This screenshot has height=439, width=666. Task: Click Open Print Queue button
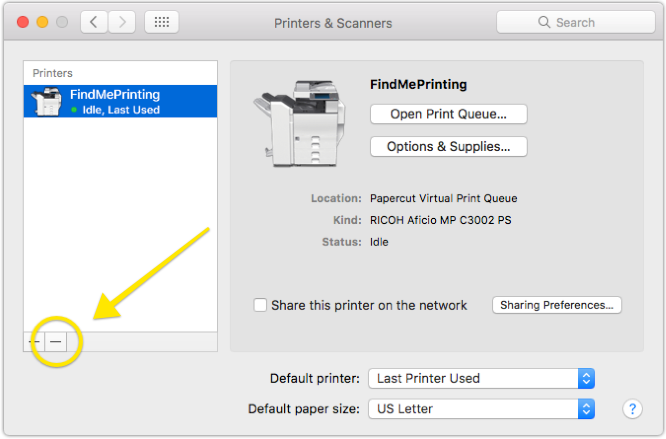click(x=448, y=114)
